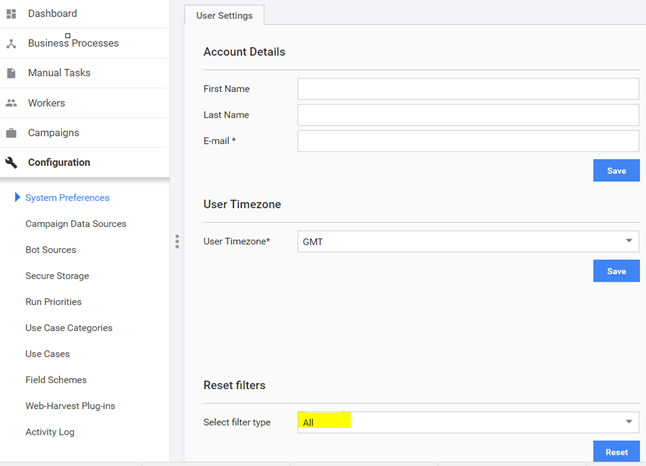Open Bot Sources configuration
The height and width of the screenshot is (466, 646).
(51, 250)
